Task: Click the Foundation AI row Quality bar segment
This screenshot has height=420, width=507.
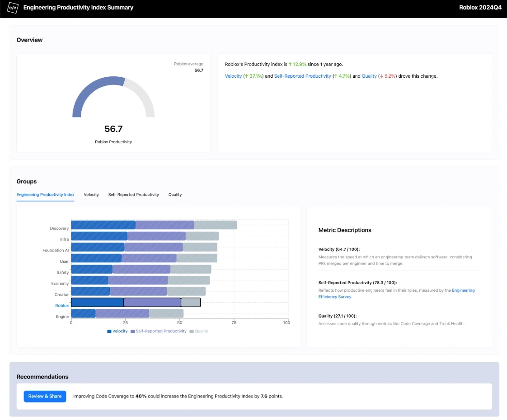Action: [x=200, y=247]
